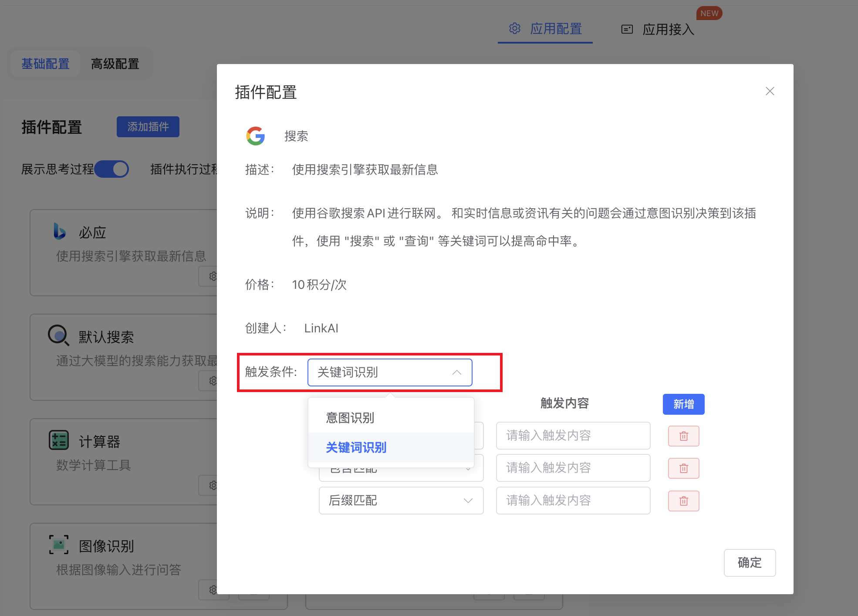Image resolution: width=858 pixels, height=616 pixels.
Task: Click the 10 积分/次 price text
Action: tap(319, 284)
